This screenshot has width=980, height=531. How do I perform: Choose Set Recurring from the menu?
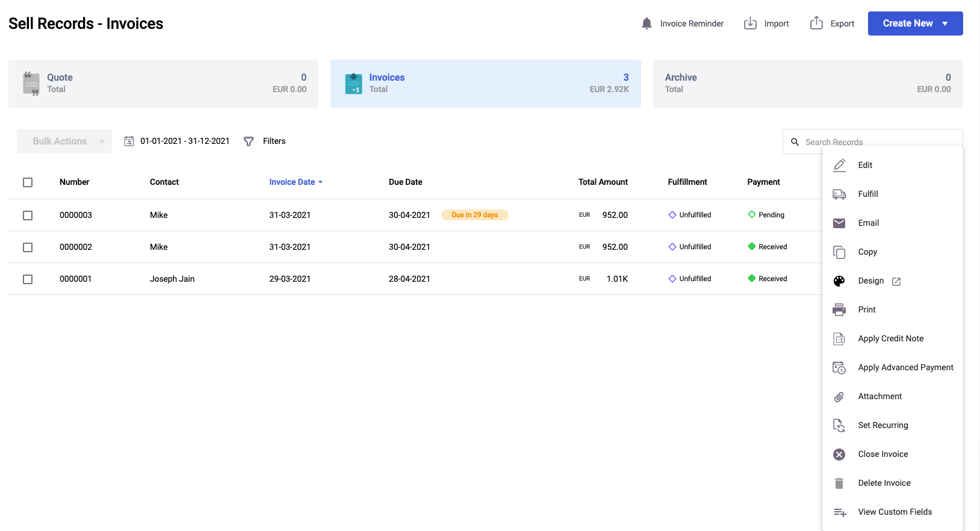[893, 425]
